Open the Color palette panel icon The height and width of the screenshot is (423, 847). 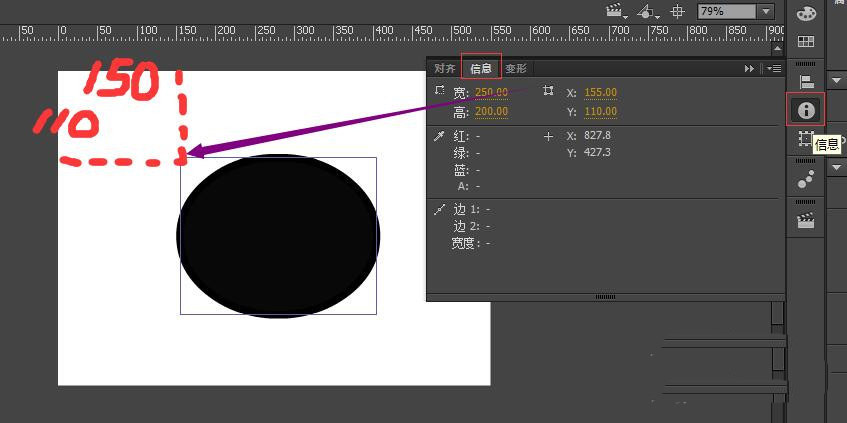(x=806, y=14)
